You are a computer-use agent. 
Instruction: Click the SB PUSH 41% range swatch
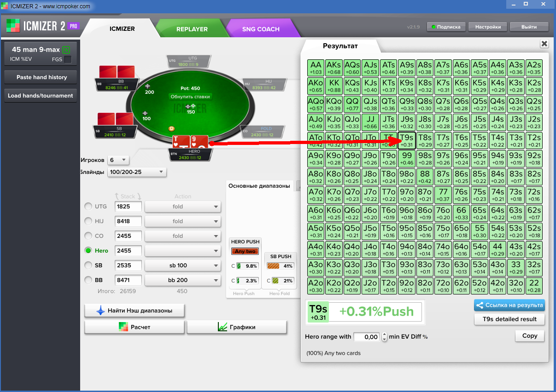[274, 266]
